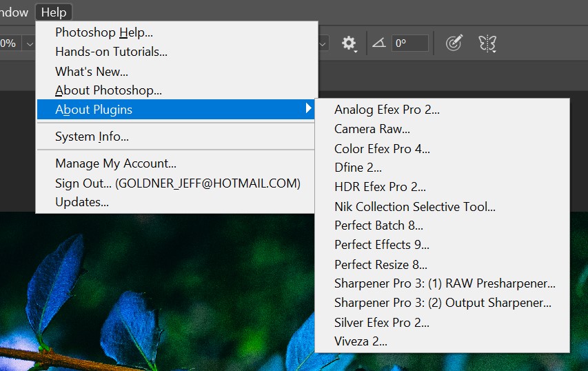Open dropdown arrow left of gear icon
Viewport: 588px width, 371px height.
point(323,44)
